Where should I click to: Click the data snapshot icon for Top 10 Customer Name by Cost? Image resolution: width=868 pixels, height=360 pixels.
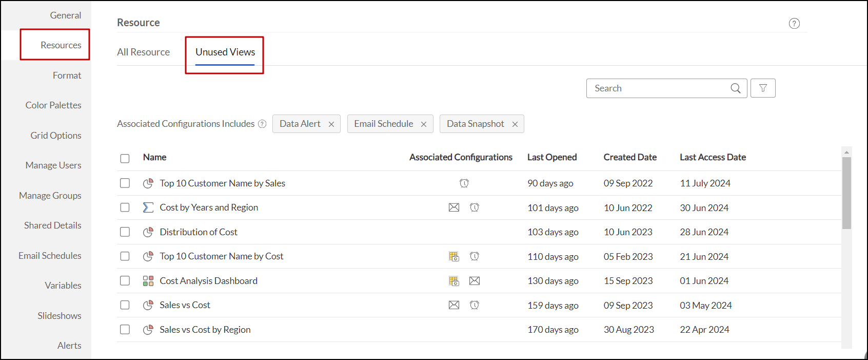coord(454,256)
